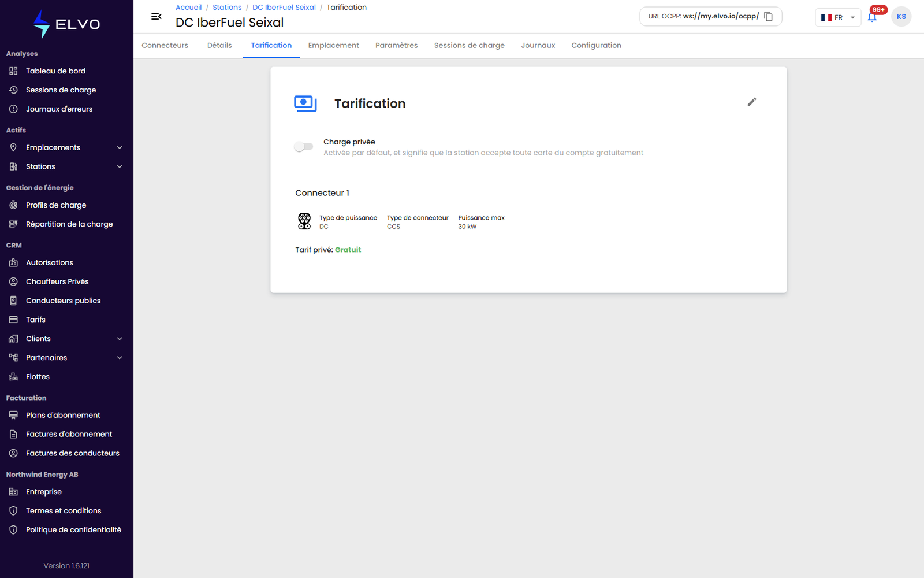Click the Plans d'abonnement icon
Screen dimensions: 924x578
click(13, 416)
